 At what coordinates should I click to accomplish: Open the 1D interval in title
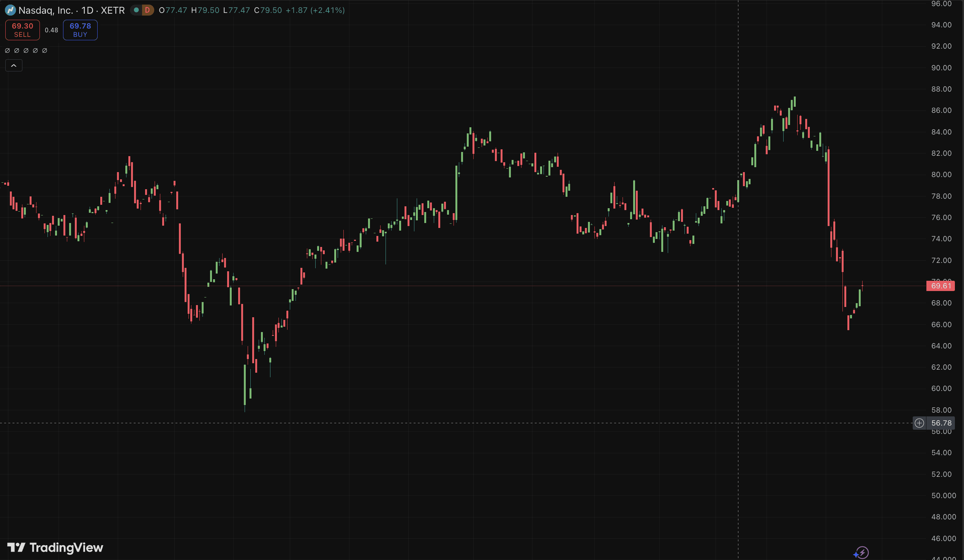pyautogui.click(x=87, y=10)
